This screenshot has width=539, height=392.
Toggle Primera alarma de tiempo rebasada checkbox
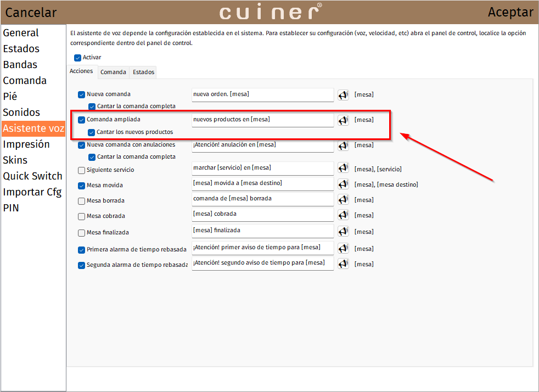coord(81,250)
